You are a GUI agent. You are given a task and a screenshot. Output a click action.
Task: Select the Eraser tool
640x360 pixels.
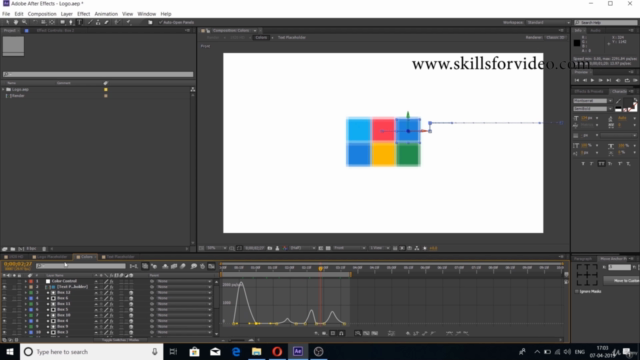click(107, 22)
